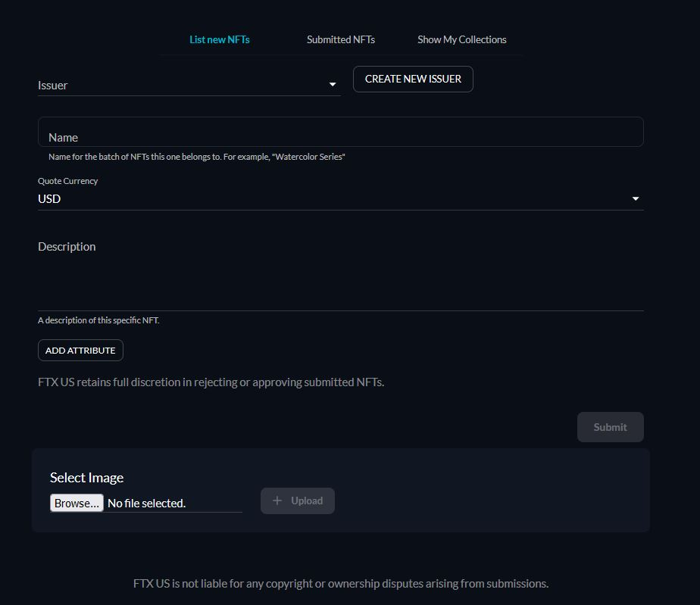This screenshot has width=700, height=605.
Task: Click the plus icon on Upload
Action: [x=277, y=501]
